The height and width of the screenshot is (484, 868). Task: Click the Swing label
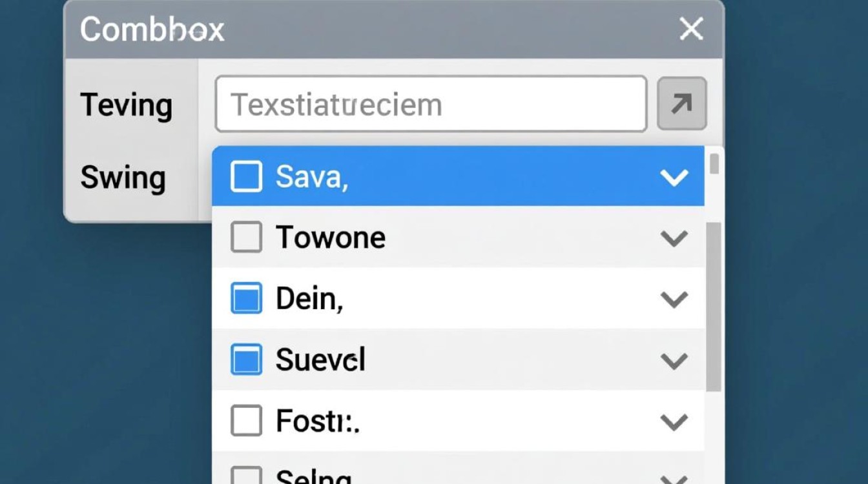click(x=123, y=177)
